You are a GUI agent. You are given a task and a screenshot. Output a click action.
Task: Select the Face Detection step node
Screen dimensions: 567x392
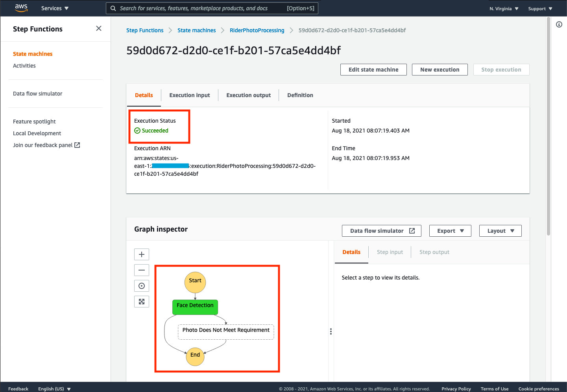point(195,307)
